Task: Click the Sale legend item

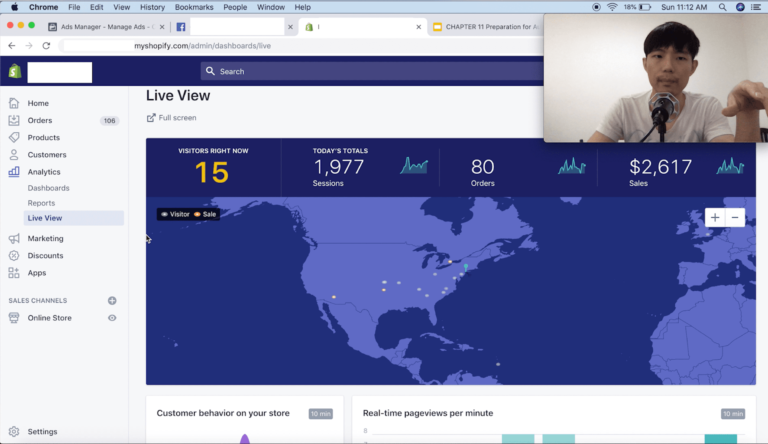Action: [205, 214]
